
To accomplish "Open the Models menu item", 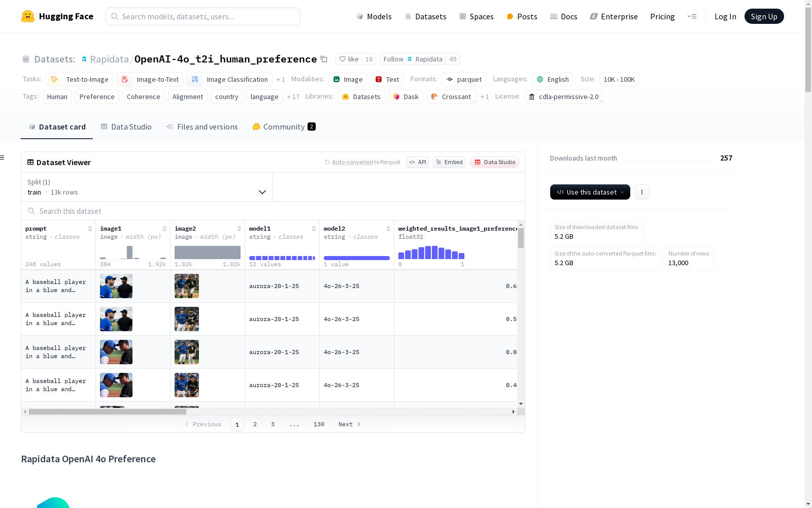I will click(x=374, y=16).
